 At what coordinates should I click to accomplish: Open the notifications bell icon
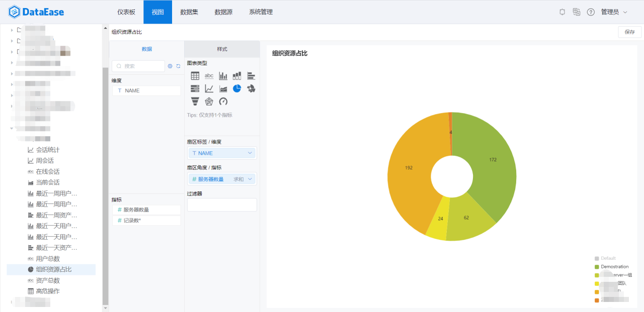coord(562,12)
